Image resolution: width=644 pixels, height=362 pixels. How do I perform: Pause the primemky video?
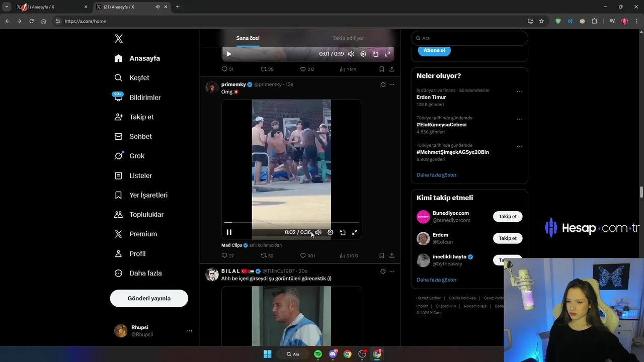click(x=229, y=232)
